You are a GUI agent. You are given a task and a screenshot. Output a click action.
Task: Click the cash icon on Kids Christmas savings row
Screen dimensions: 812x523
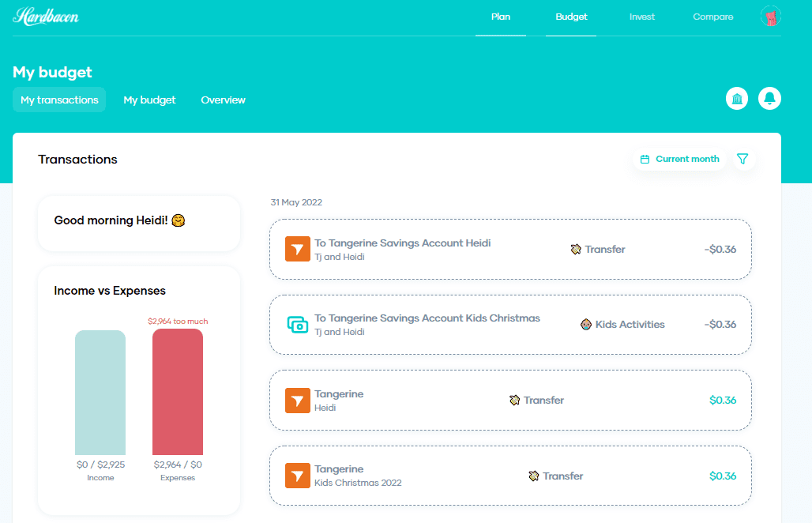coord(297,325)
